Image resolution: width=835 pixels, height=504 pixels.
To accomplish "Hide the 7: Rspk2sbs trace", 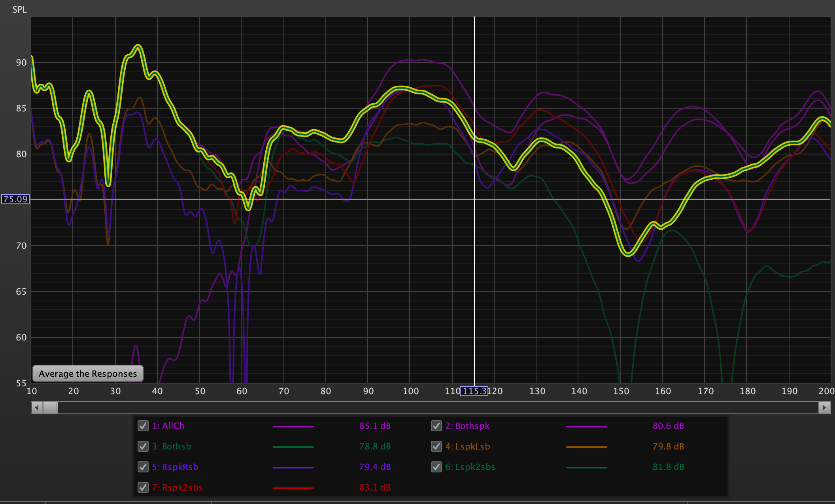I will (x=143, y=487).
